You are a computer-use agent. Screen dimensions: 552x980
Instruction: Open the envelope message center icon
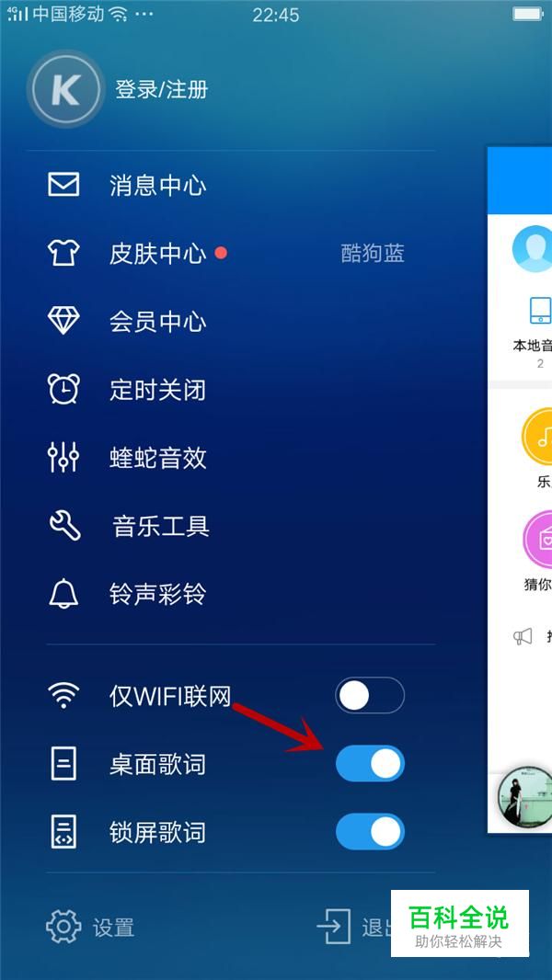click(63, 185)
